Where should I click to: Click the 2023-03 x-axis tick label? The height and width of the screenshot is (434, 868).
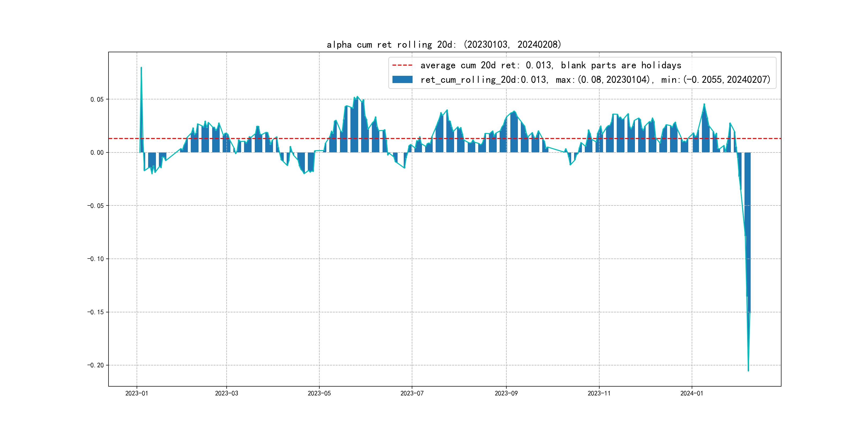pyautogui.click(x=226, y=393)
